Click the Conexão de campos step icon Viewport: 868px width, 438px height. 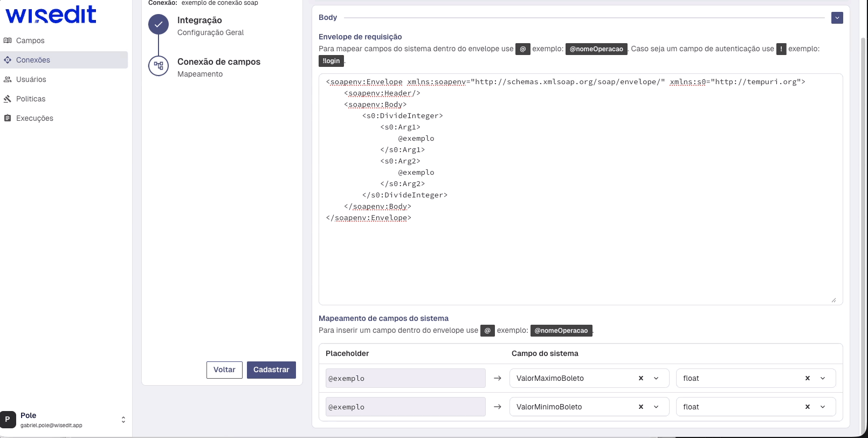click(159, 66)
